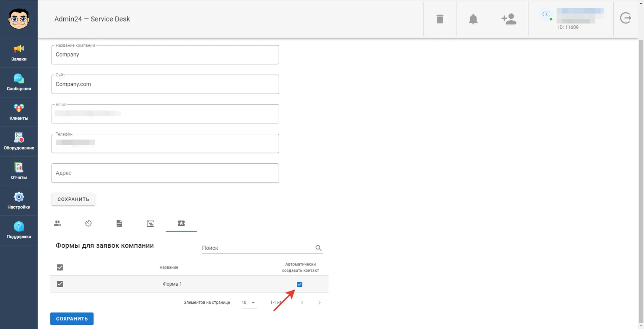Viewport: 644px width, 329px height.
Task: Toggle the select-all forms checkbox in header row
Action: [x=60, y=267]
